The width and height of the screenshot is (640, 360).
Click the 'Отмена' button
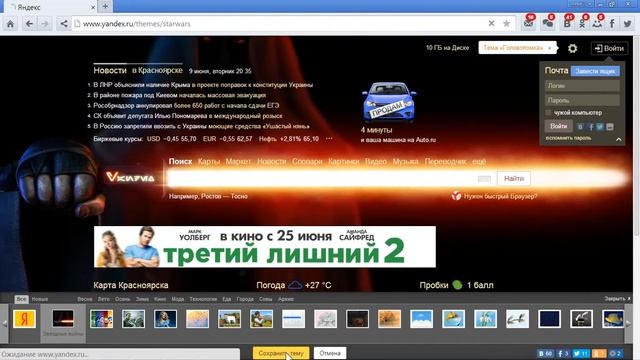[330, 353]
